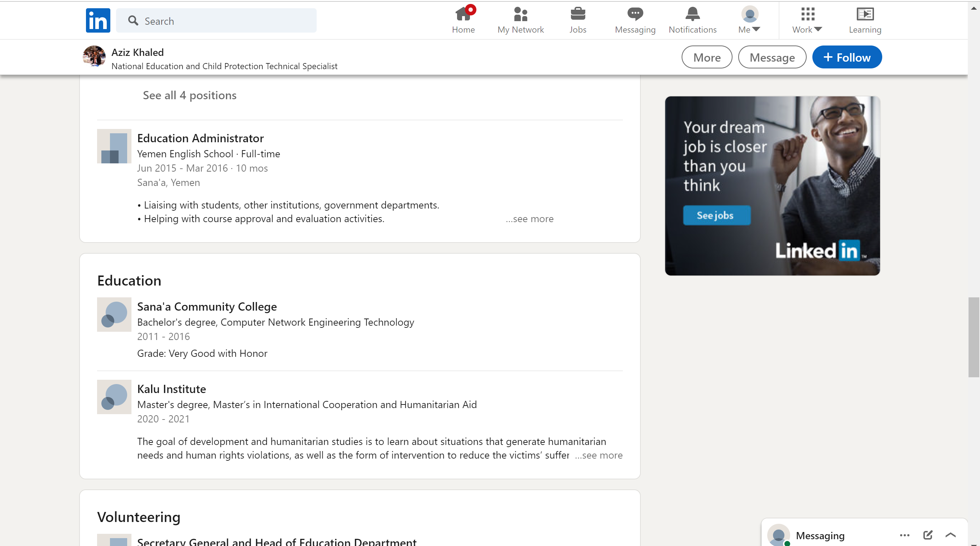Follow Aziz Khaled
The height and width of the screenshot is (546, 980).
click(846, 57)
